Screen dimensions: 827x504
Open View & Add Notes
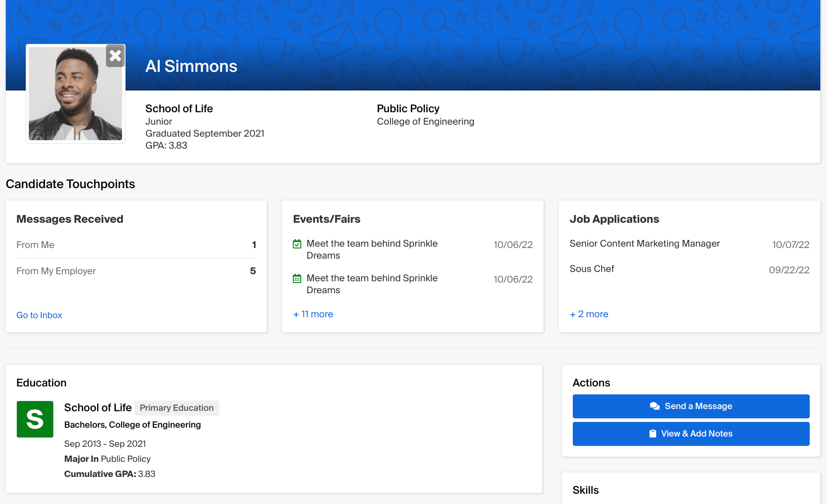pos(691,433)
